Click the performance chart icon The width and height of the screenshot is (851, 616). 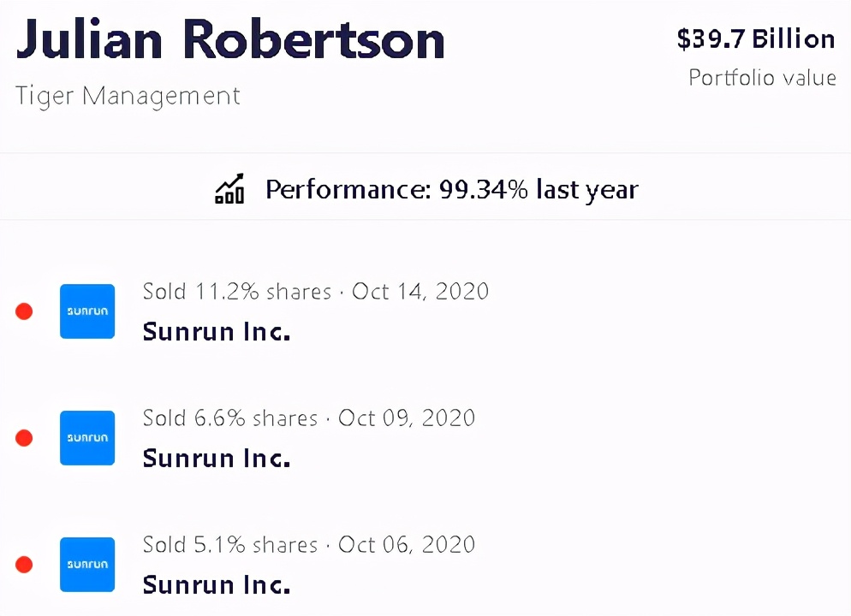pos(229,189)
